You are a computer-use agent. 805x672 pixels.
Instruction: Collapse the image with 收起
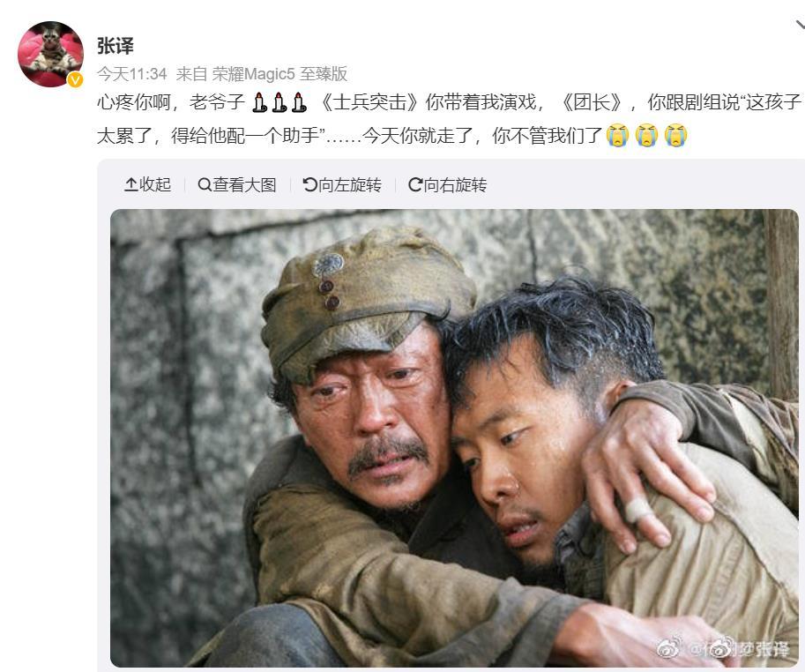(x=147, y=184)
